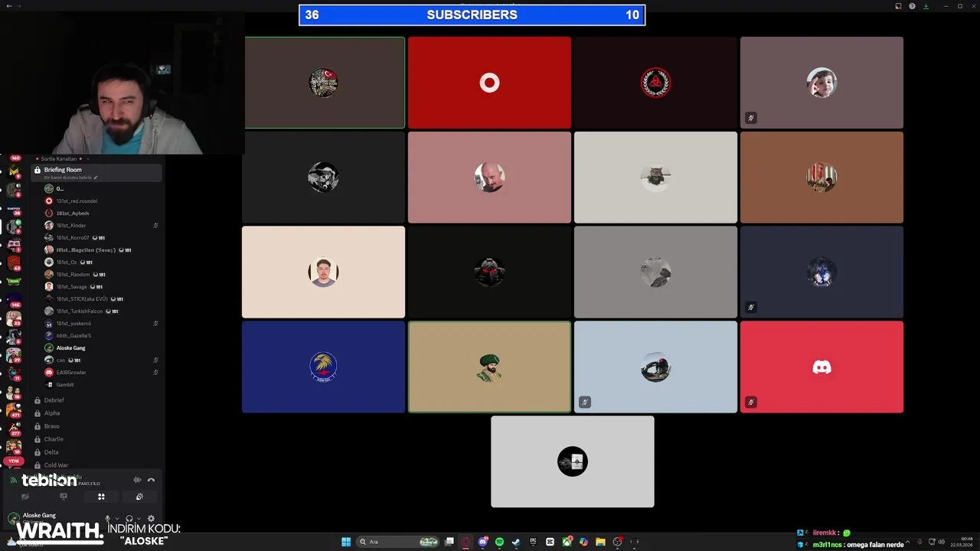Open Discord from taskbar

coord(483,542)
